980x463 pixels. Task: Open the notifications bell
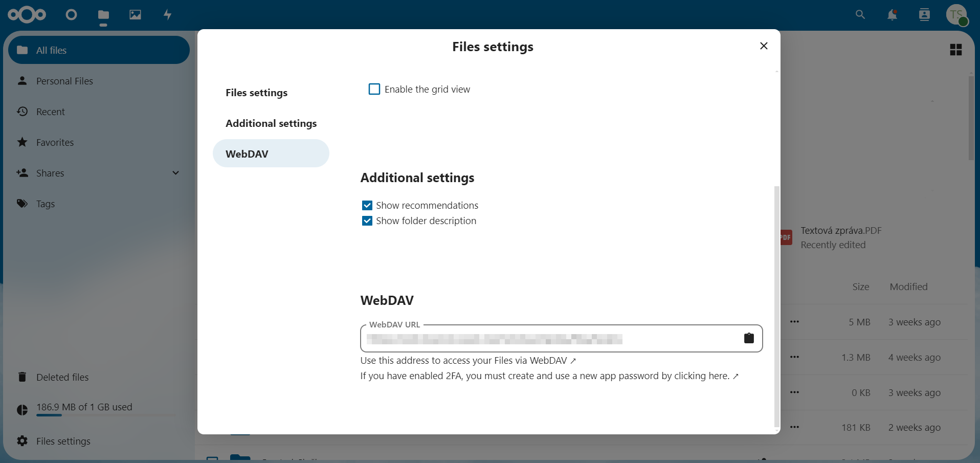tap(892, 15)
